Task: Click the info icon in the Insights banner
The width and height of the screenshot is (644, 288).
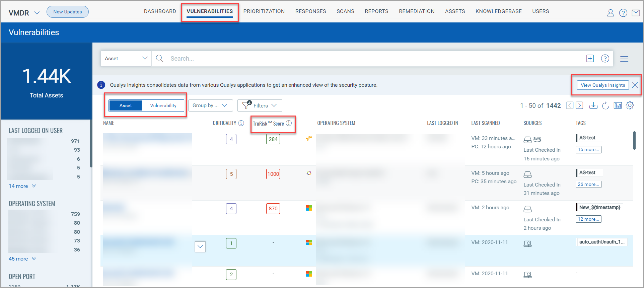Action: (101, 85)
